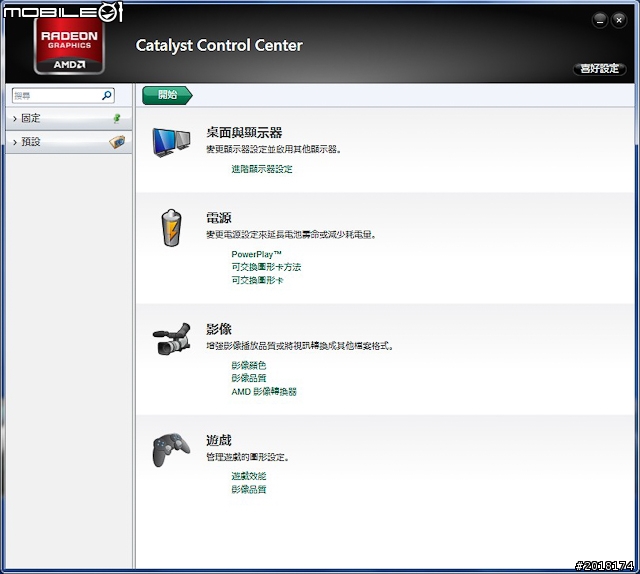Viewport: 640px width, 574px height.
Task: Click the 遊戲 heading
Action: (219, 440)
